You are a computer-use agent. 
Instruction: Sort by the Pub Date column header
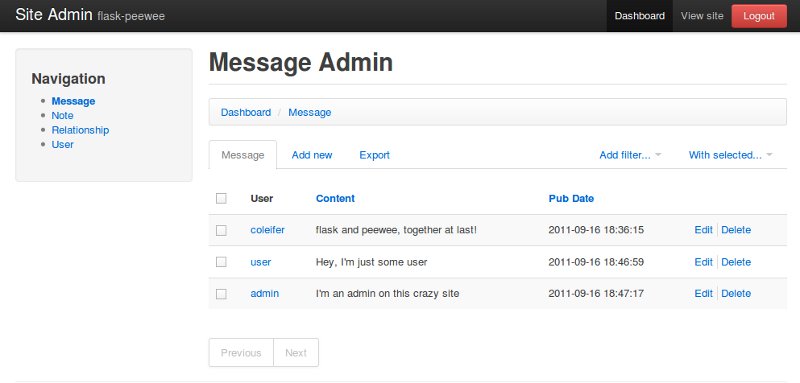pos(571,198)
